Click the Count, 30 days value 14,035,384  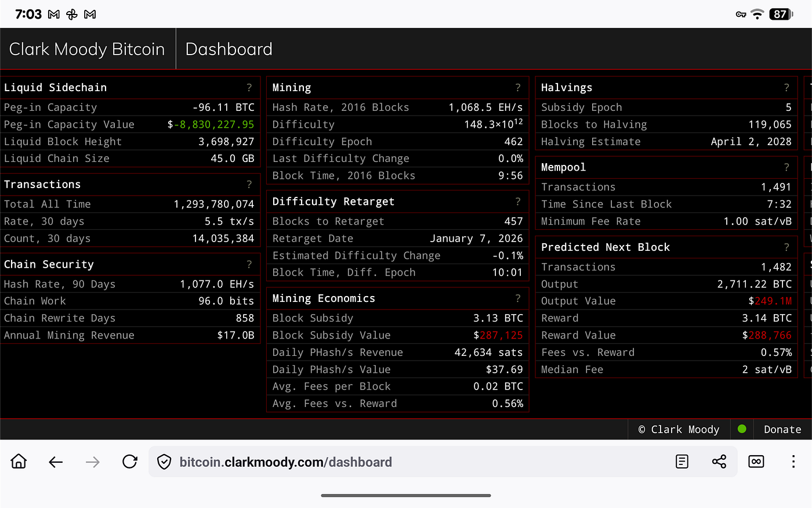(x=223, y=239)
